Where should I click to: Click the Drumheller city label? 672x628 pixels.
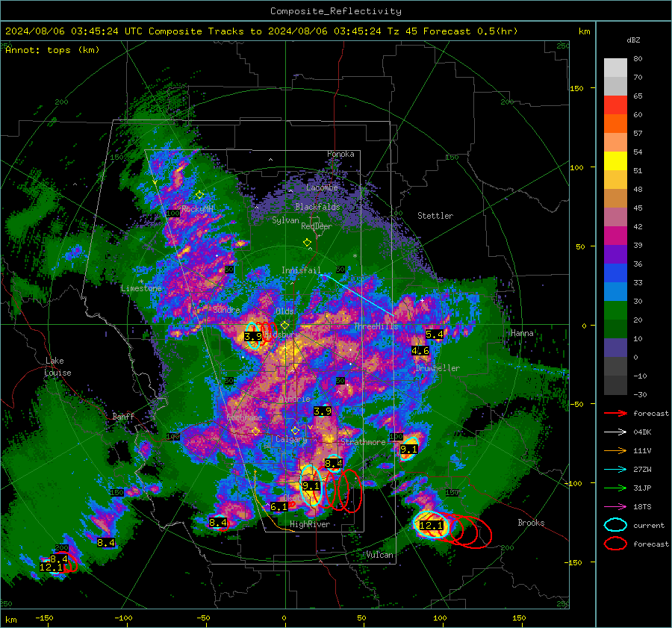point(438,368)
